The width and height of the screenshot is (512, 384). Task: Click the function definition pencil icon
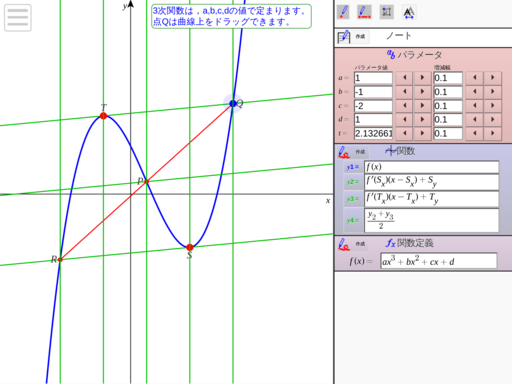click(344, 244)
